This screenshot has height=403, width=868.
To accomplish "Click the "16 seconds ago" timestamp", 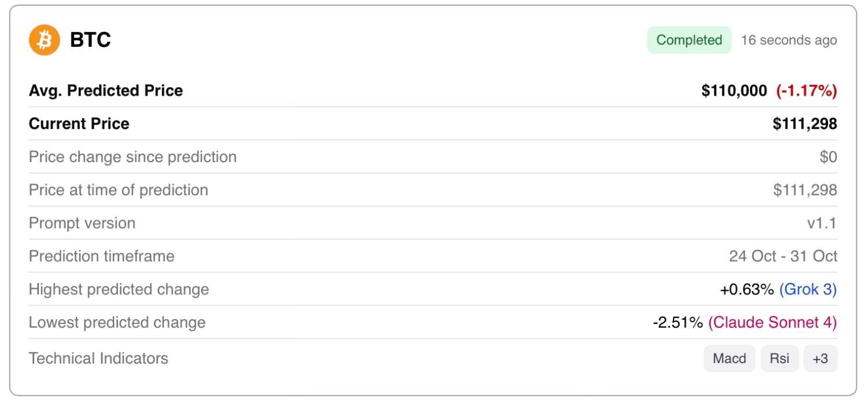I will [x=789, y=40].
